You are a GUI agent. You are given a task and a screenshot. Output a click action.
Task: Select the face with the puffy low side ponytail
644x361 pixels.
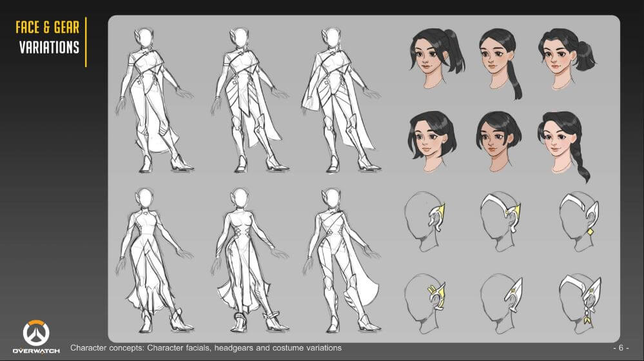point(567,59)
